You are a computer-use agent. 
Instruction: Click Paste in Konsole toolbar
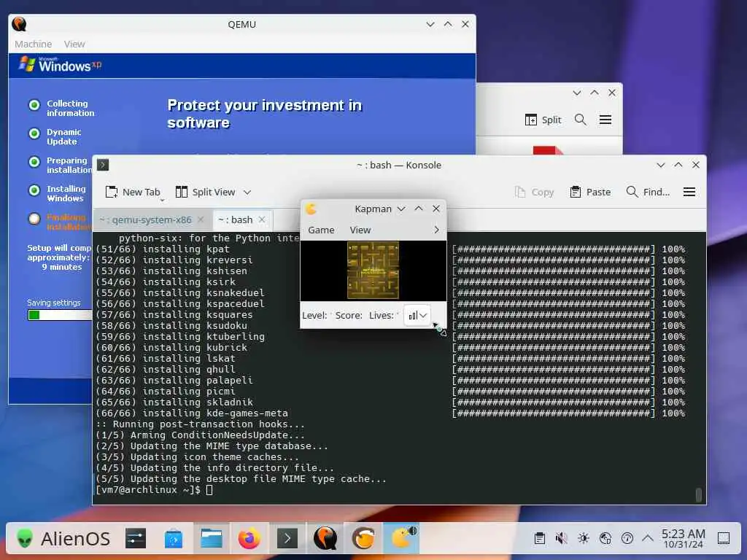[x=590, y=192]
